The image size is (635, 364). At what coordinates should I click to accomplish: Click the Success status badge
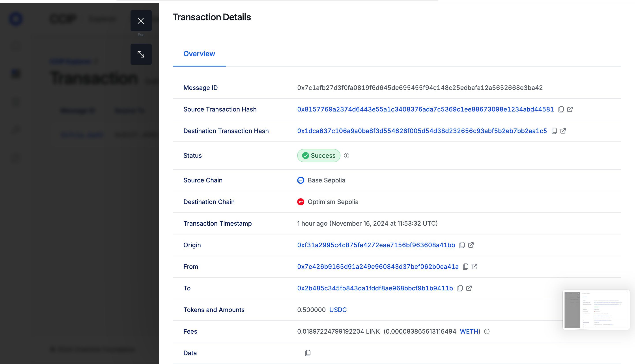point(319,156)
